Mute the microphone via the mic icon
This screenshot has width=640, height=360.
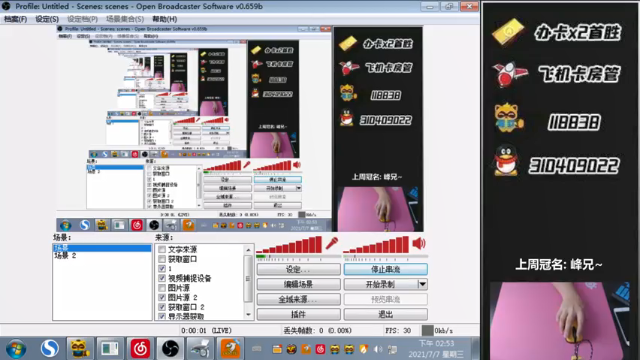pos(331,244)
